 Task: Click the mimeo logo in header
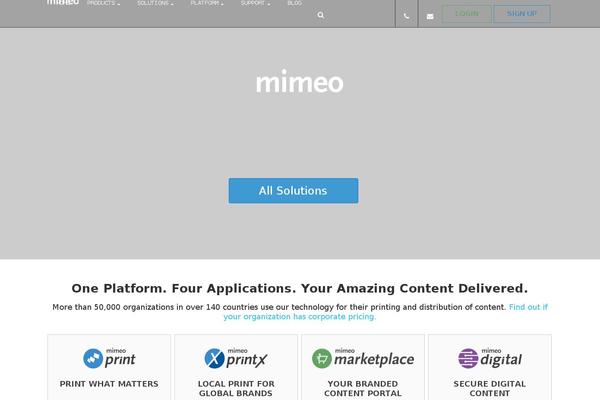(x=63, y=2)
